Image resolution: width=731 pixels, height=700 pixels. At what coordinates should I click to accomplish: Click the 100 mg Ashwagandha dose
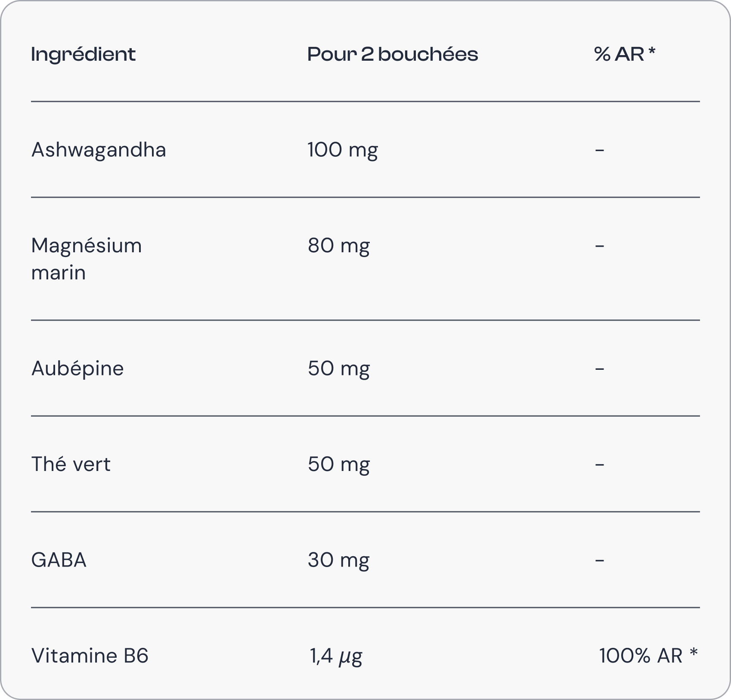click(343, 150)
